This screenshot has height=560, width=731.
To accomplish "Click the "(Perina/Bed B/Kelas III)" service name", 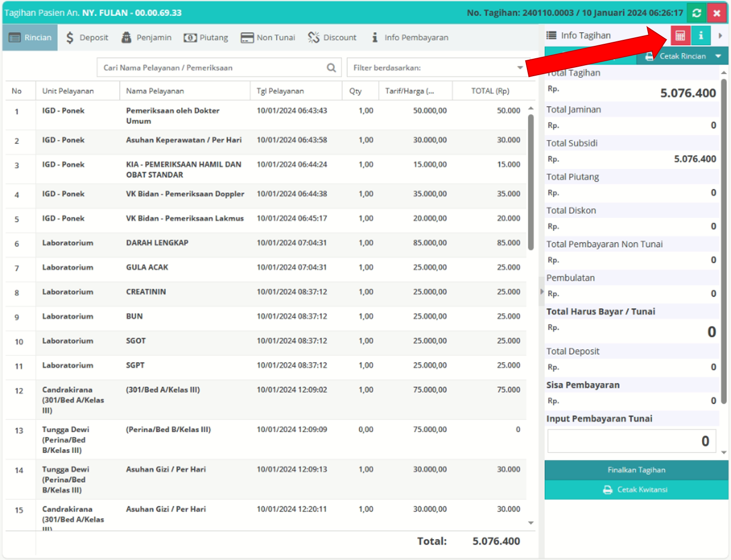I will click(x=168, y=430).
